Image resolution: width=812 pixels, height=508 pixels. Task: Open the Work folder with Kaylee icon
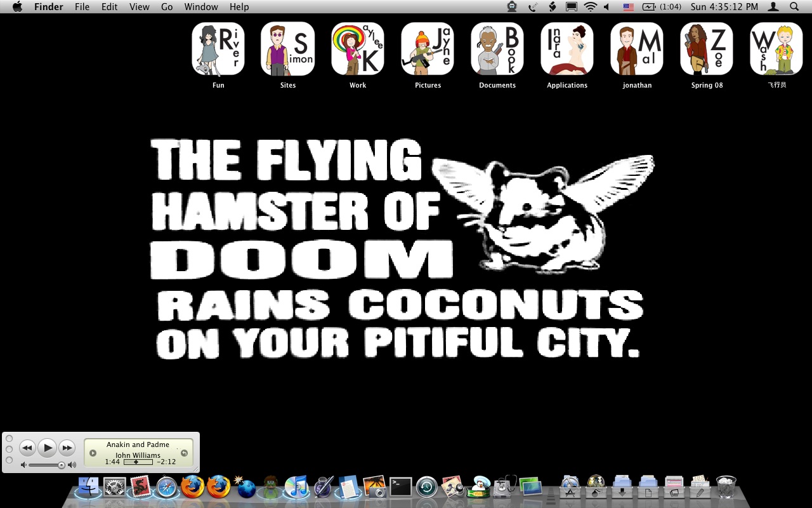[x=358, y=50]
